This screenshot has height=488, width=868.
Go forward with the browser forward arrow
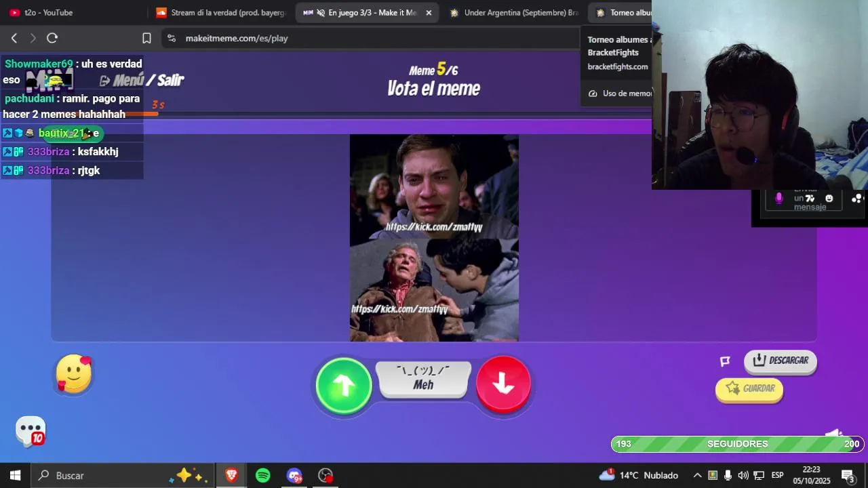point(33,38)
